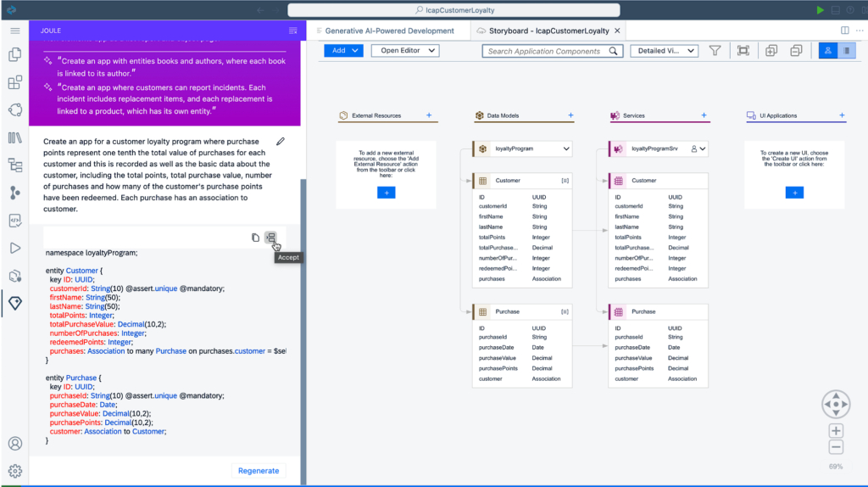Collapse all storyboard nodes
Viewport: 868px width, 487px height.
[796, 51]
